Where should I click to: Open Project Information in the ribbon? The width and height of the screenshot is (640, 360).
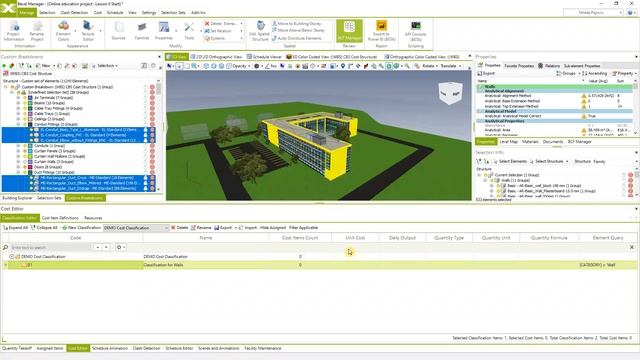pos(14,31)
